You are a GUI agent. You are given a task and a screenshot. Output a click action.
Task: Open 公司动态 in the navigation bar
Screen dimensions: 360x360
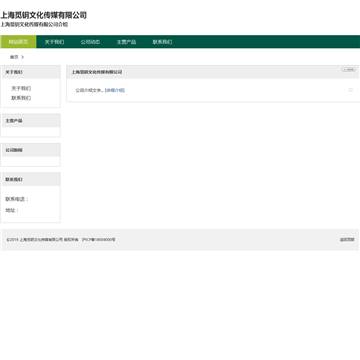(x=90, y=42)
